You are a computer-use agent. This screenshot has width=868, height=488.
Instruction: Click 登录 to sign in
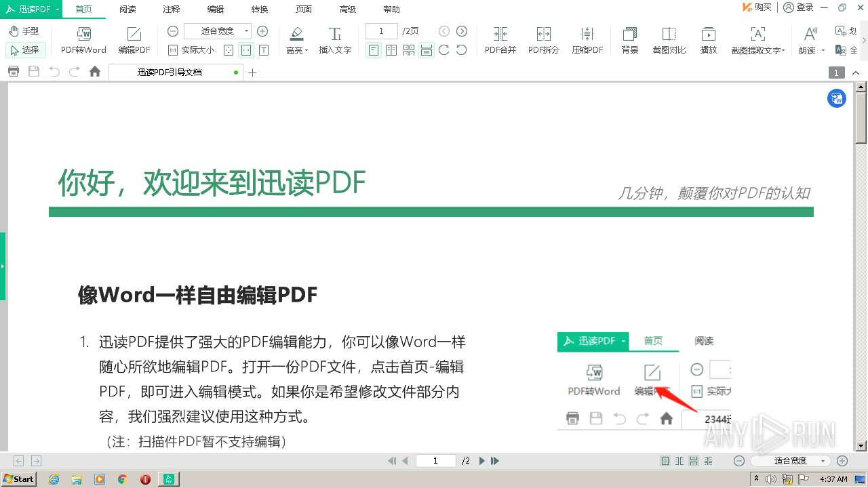pyautogui.click(x=798, y=7)
